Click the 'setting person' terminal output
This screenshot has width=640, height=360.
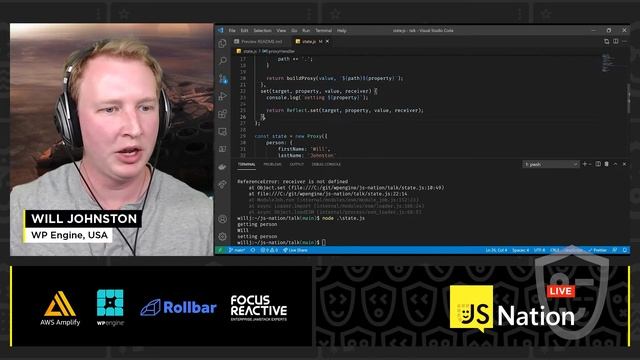[x=257, y=236]
